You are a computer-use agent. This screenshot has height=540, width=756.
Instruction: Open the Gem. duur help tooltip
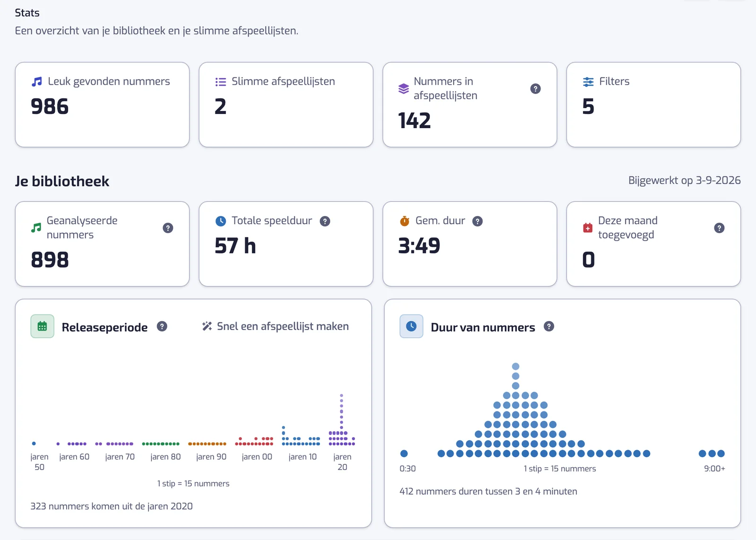[478, 221]
